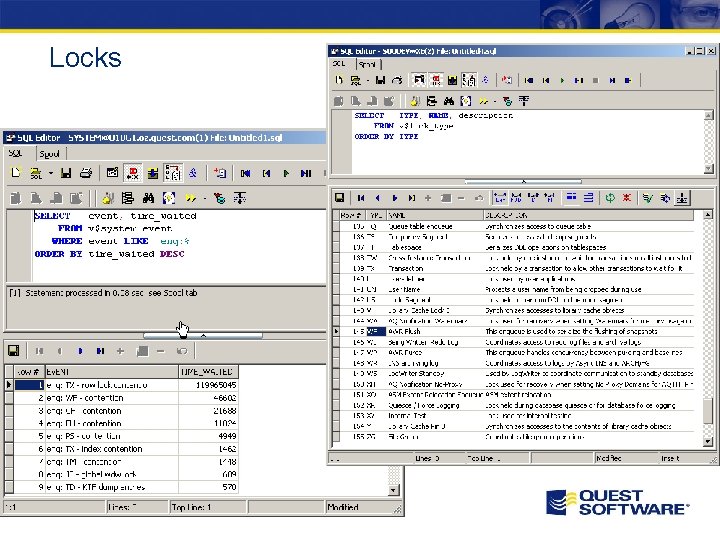This screenshot has height=540, width=720.
Task: Minimize the right SQL Editor window
Action: (690, 51)
